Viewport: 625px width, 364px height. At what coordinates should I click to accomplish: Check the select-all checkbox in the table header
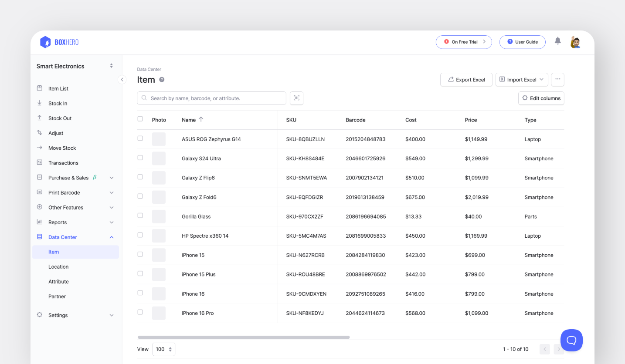coord(140,119)
